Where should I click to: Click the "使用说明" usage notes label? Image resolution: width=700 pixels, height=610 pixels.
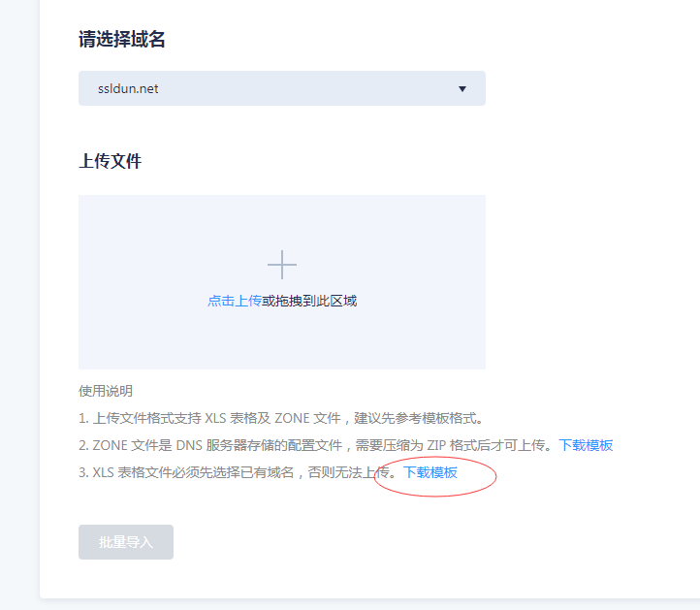[x=106, y=391]
